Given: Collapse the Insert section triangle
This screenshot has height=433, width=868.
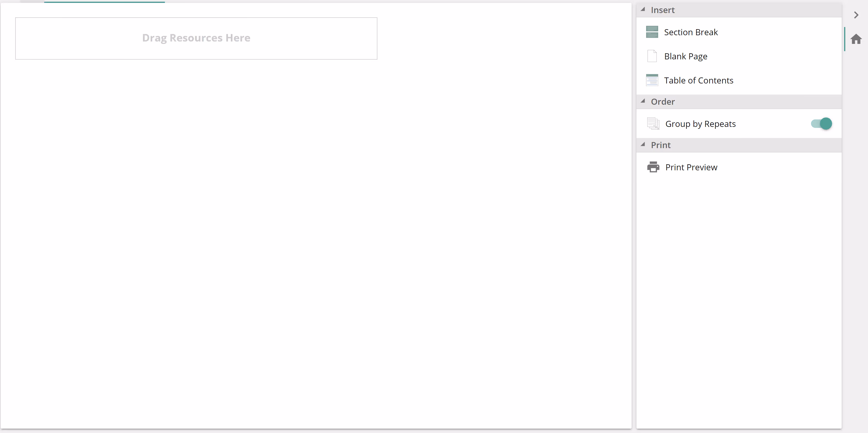Looking at the screenshot, I should (x=643, y=9).
